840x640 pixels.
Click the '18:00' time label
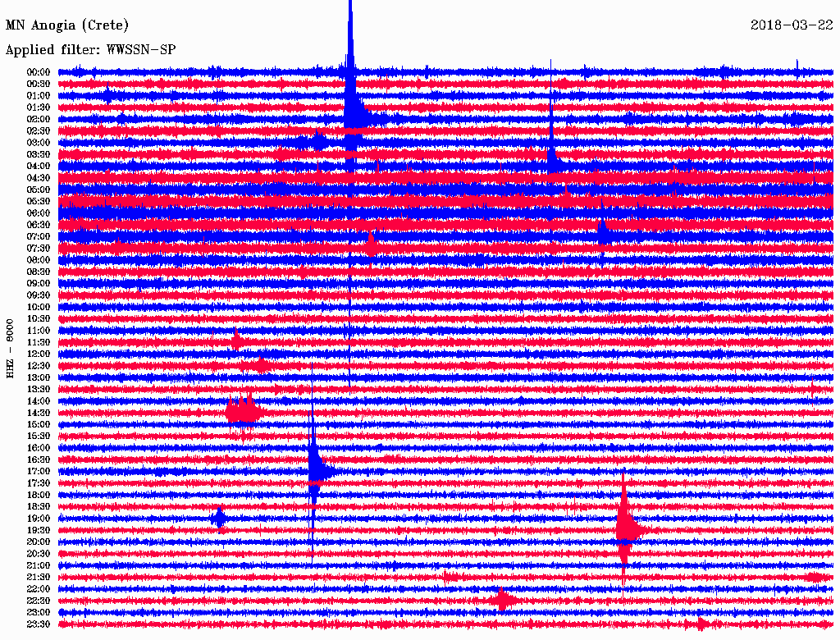pos(38,496)
